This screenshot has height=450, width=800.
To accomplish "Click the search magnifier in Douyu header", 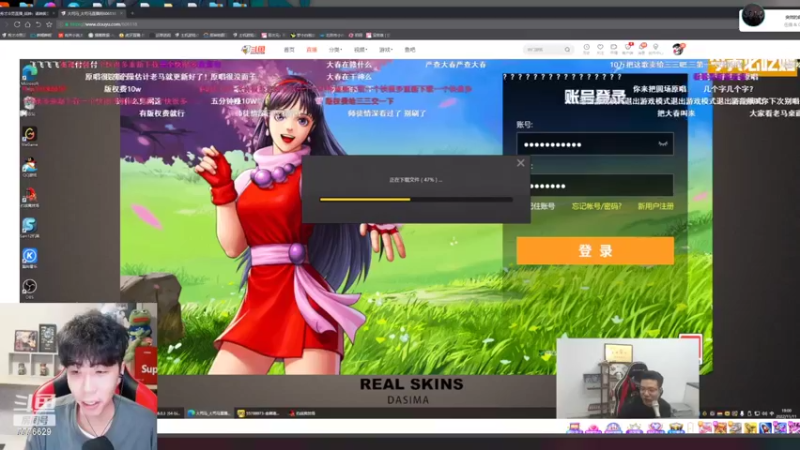I will tap(567, 49).
